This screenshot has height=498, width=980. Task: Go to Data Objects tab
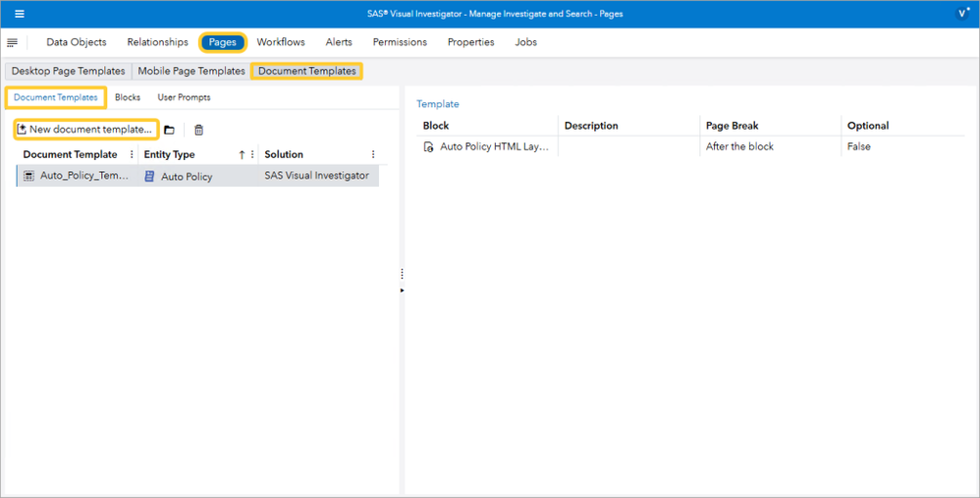click(x=77, y=42)
